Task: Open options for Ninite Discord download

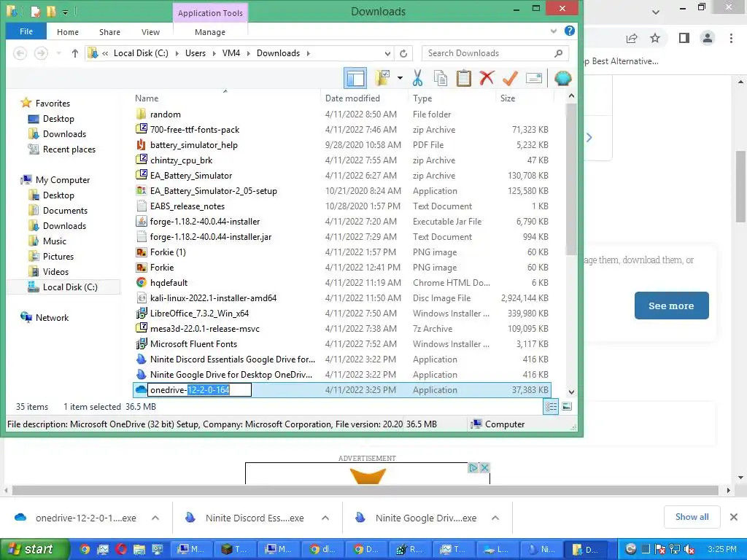Action: point(325,518)
